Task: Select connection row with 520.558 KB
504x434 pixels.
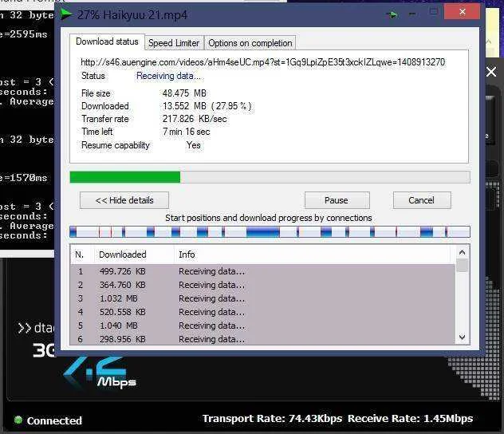Action: click(263, 312)
